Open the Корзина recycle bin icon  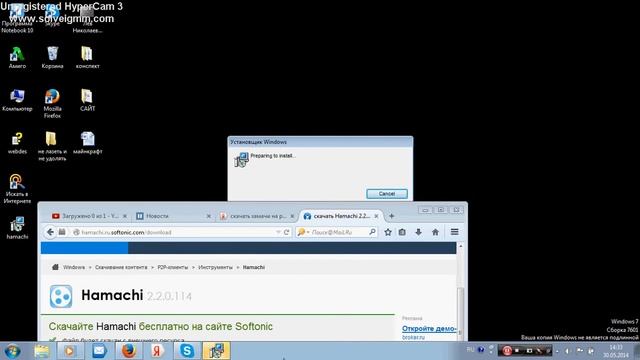coord(52,57)
